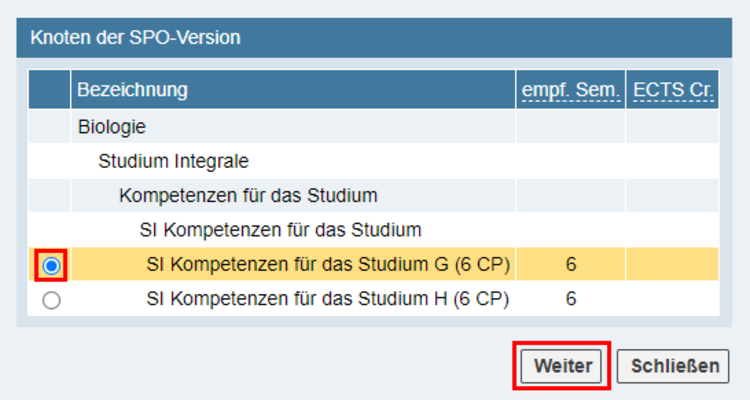The image size is (750, 400).
Task: Select the Studium Integrale tree row
Action: pyautogui.click(x=374, y=161)
